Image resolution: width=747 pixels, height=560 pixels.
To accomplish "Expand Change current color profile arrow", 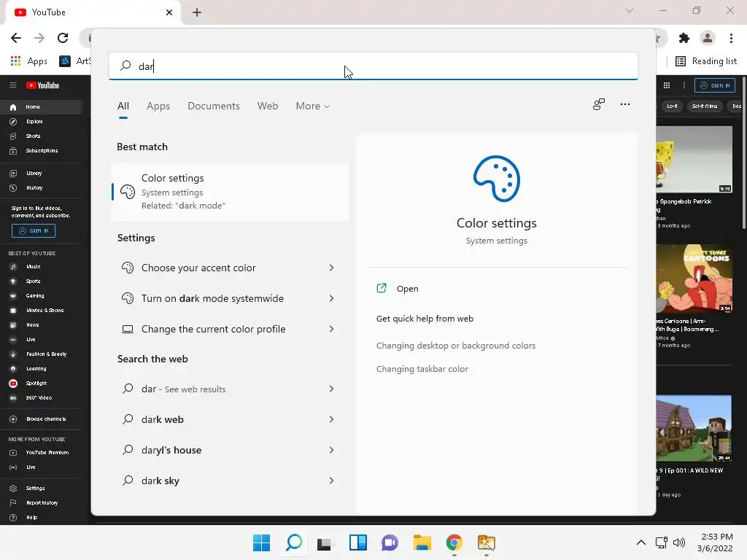I will [332, 329].
